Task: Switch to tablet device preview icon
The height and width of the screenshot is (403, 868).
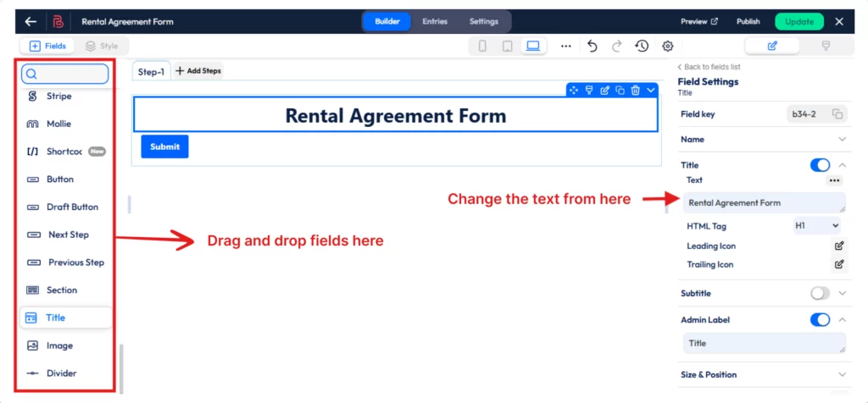Action: point(507,47)
